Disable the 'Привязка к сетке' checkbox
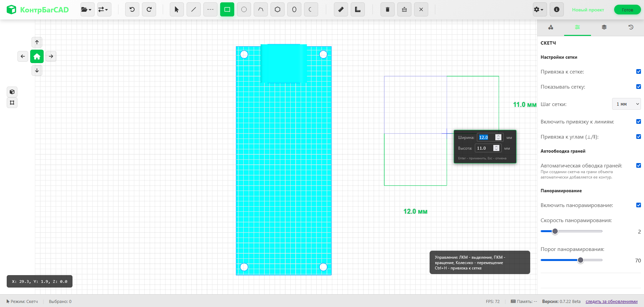The width and height of the screenshot is (644, 307). click(x=638, y=71)
